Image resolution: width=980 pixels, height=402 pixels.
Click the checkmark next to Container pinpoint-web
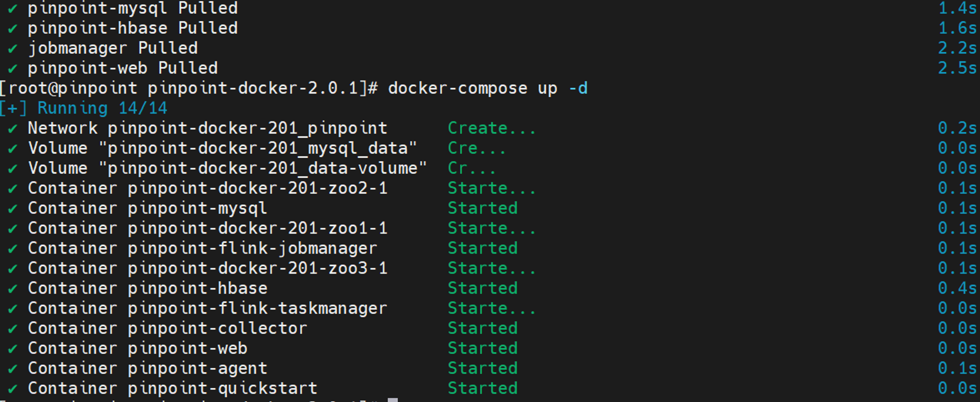click(x=12, y=349)
